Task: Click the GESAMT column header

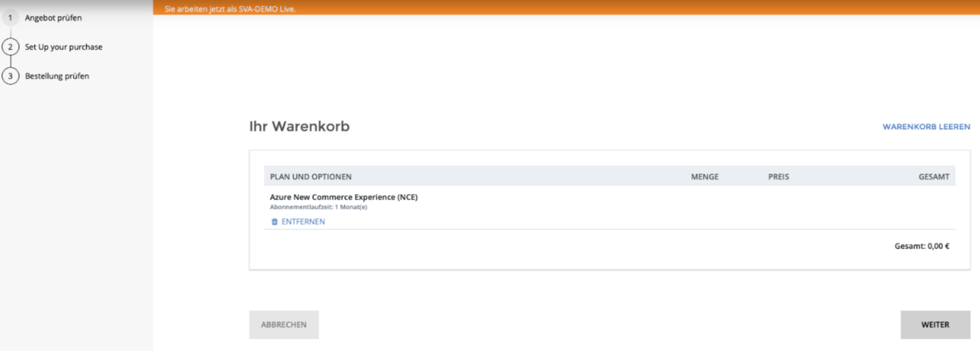Action: (x=933, y=176)
